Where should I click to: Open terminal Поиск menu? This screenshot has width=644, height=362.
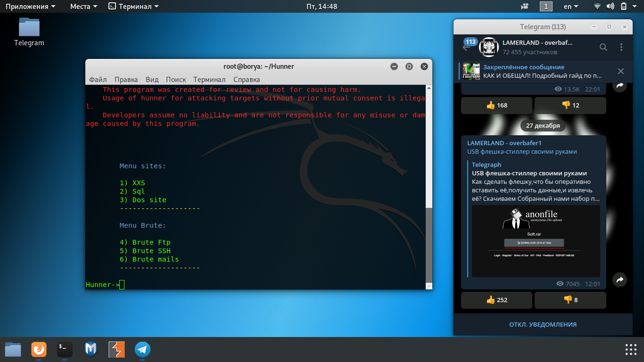click(176, 80)
